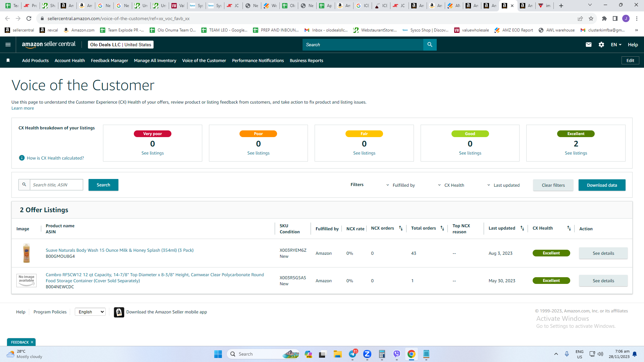Open Chrome side panel icon

coord(615,18)
